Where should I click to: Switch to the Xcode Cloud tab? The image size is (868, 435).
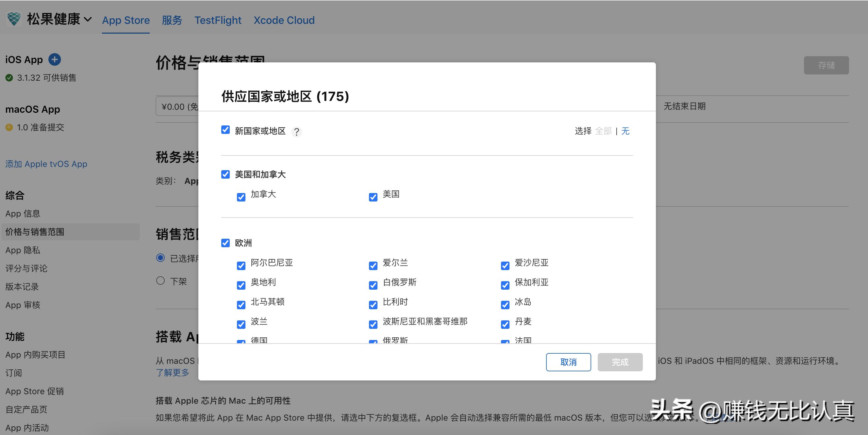click(x=284, y=20)
